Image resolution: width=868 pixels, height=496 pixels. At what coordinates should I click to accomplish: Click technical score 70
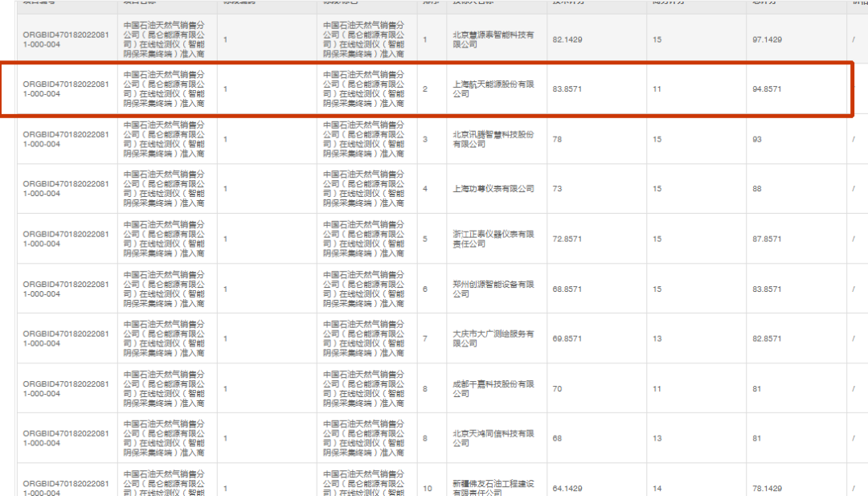557,389
